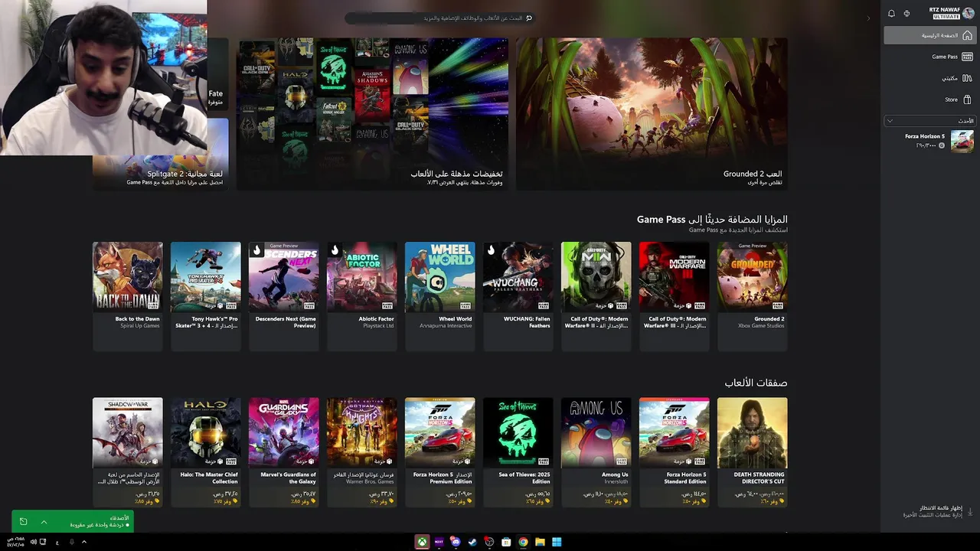Image resolution: width=980 pixels, height=551 pixels.
Task: Open the volume speaker tray icon
Action: 33,542
